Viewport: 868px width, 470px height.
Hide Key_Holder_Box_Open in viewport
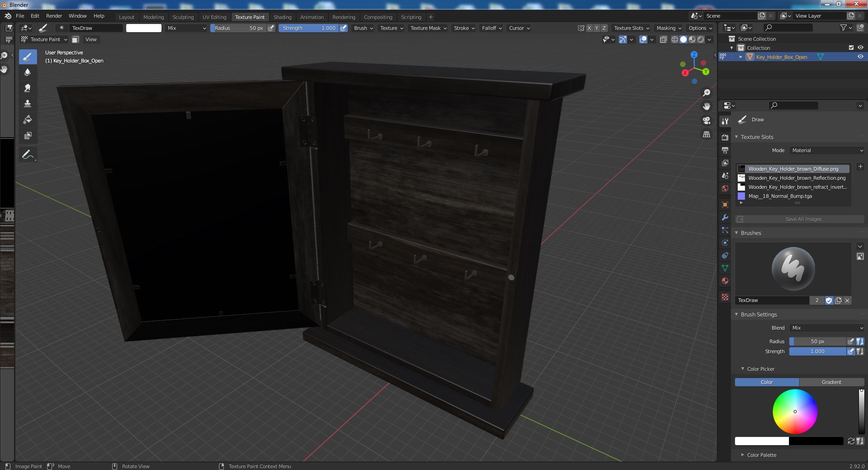[x=860, y=57]
